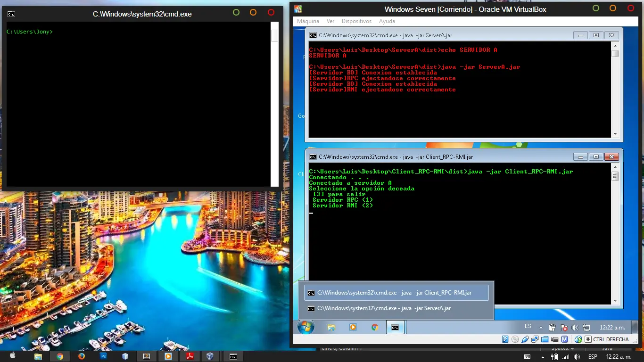Click the host network signal tray icon
This screenshot has width=644, height=362.
click(x=565, y=356)
